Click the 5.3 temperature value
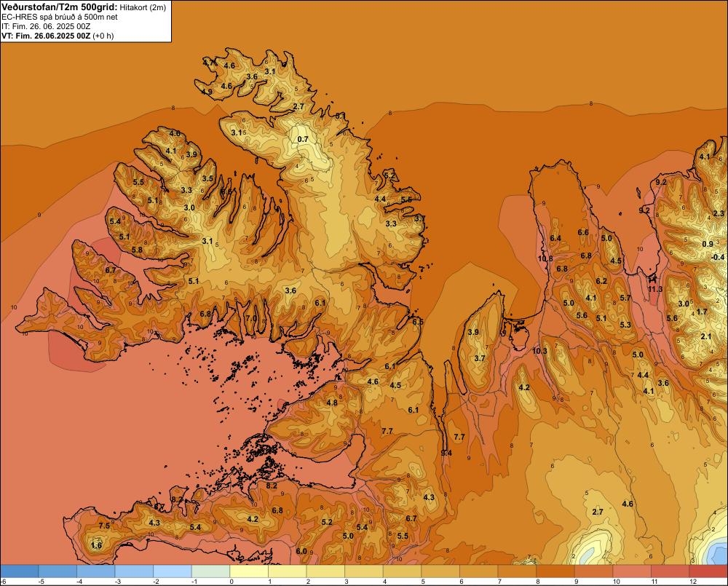The width and height of the screenshot is (728, 586). point(625,325)
